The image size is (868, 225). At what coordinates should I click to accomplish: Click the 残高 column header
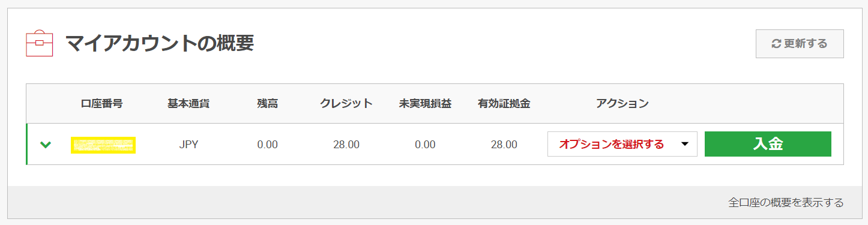point(267,103)
